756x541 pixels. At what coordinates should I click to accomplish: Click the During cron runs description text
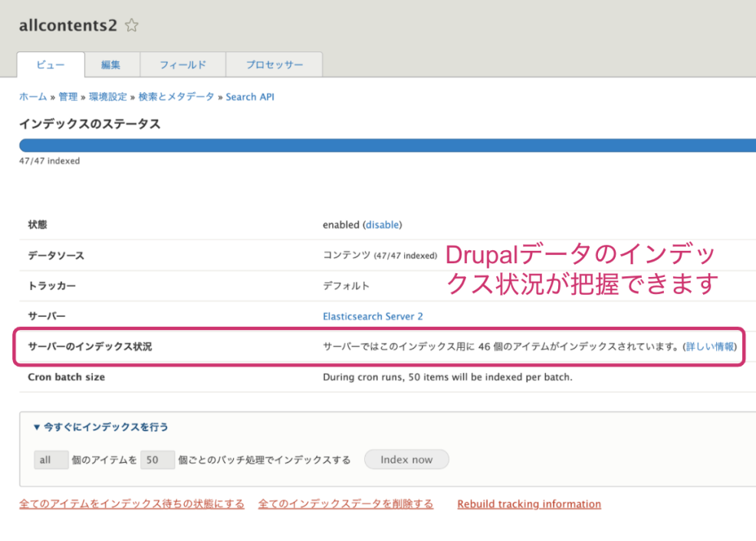click(448, 378)
